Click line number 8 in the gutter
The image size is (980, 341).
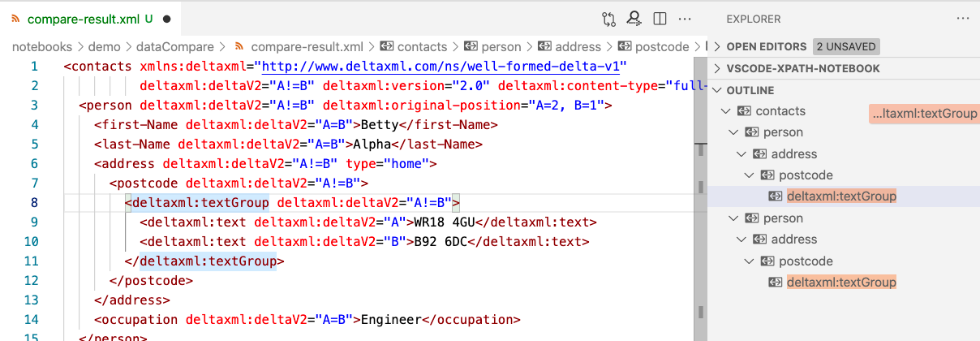(x=33, y=203)
